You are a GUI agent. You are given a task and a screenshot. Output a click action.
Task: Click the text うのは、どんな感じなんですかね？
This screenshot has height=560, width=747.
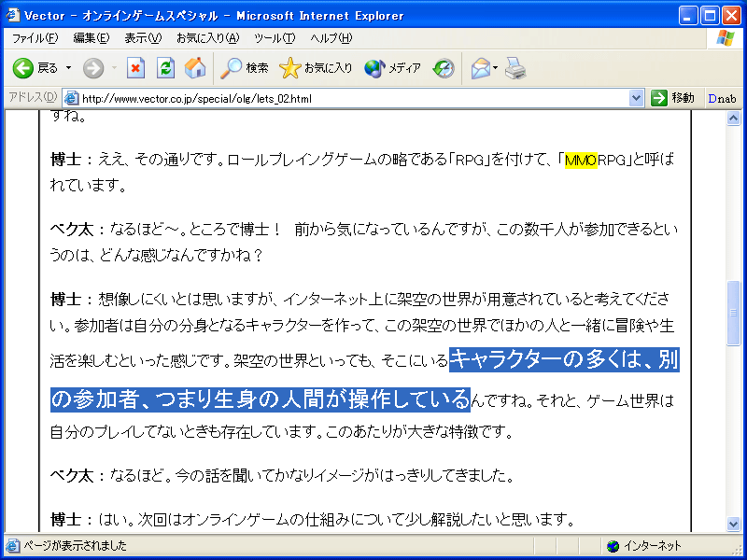pyautogui.click(x=157, y=256)
